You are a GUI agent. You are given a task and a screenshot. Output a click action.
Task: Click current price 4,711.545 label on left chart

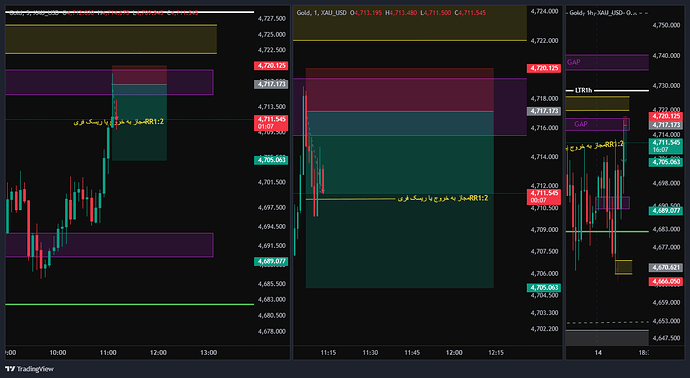pos(271,123)
